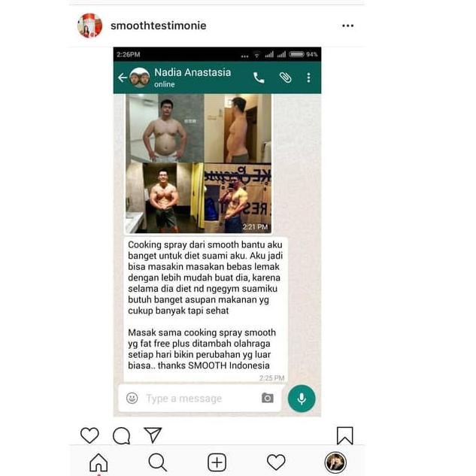The height and width of the screenshot is (476, 476).
Task: Call Nadia Anastasia with phone icon
Action: (x=259, y=77)
